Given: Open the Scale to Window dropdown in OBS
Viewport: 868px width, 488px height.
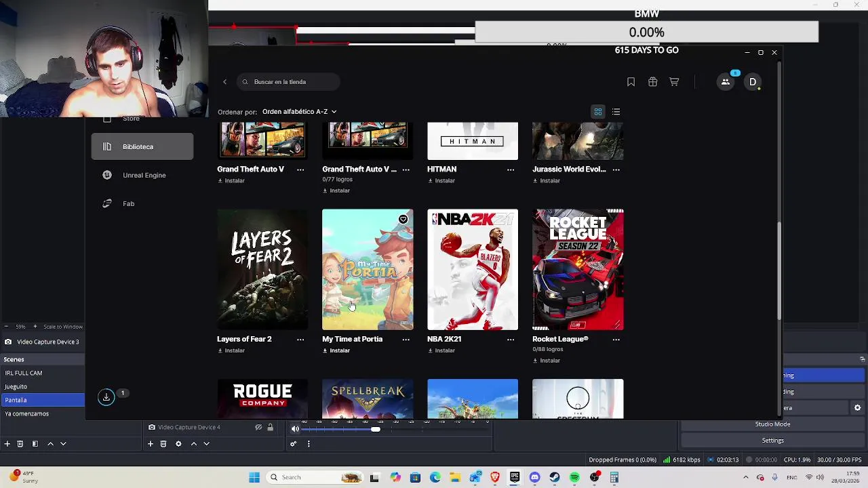Looking at the screenshot, I should [x=63, y=327].
